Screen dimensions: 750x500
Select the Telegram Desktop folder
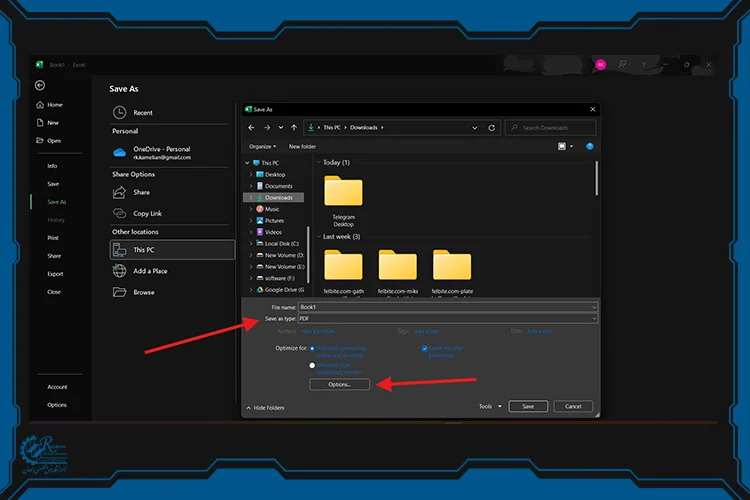[x=343, y=201]
